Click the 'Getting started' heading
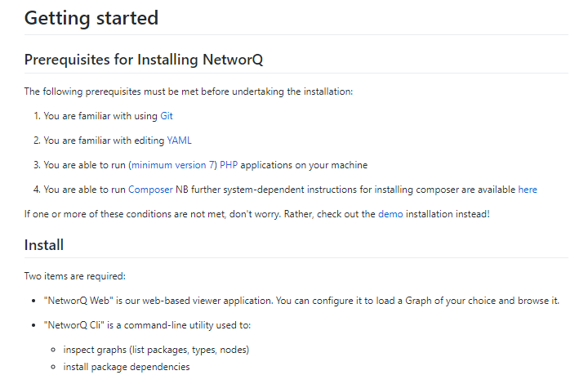 [91, 18]
